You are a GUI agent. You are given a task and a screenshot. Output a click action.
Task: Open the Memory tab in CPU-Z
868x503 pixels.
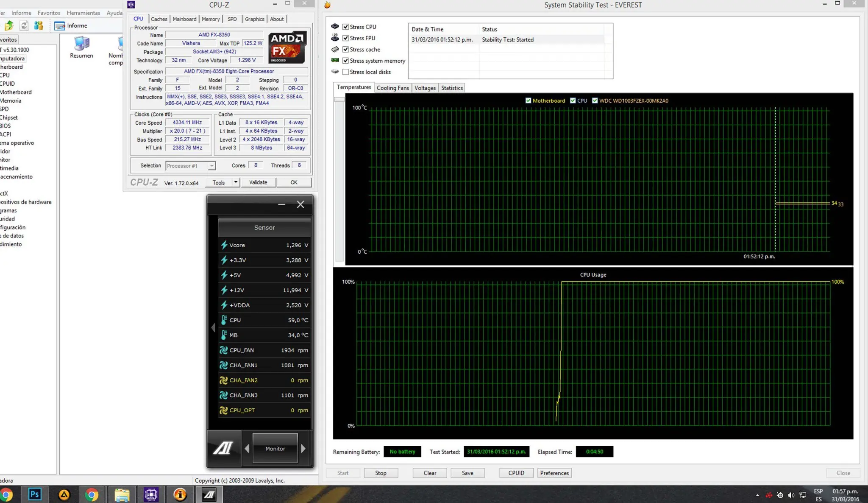[211, 19]
